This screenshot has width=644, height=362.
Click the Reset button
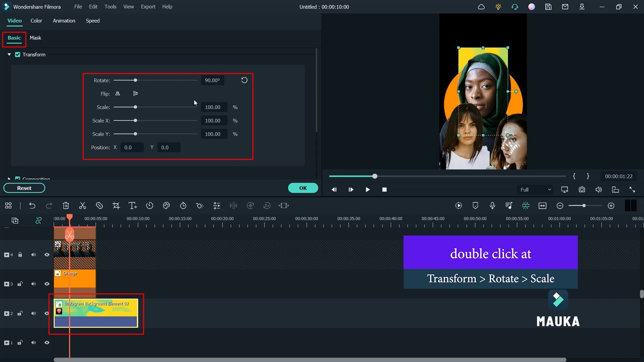coord(24,188)
